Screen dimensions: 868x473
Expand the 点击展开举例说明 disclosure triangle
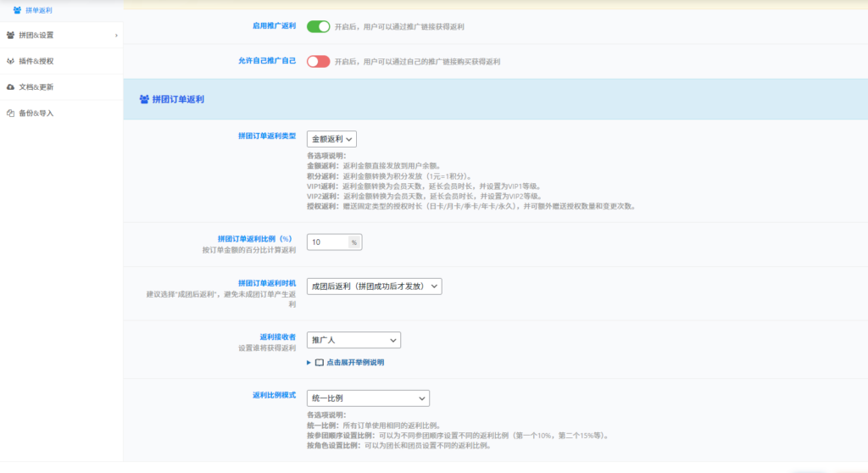point(309,362)
